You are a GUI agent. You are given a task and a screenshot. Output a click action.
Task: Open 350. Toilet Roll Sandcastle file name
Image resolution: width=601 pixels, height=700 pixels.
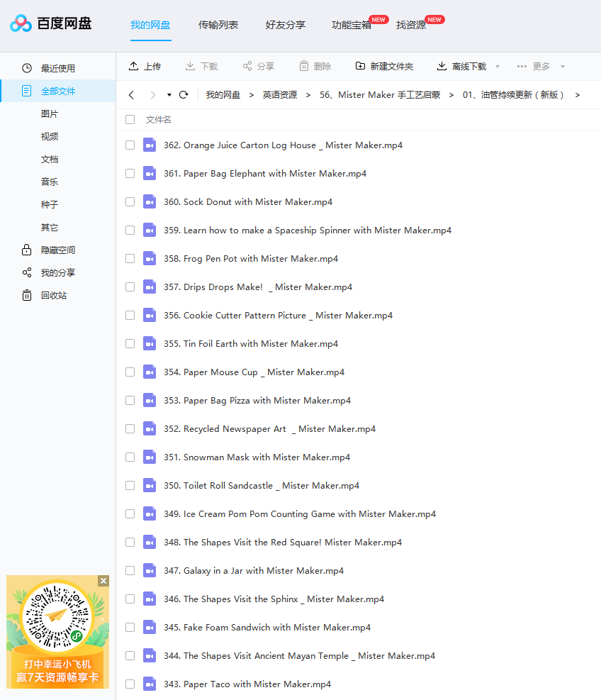[262, 486]
